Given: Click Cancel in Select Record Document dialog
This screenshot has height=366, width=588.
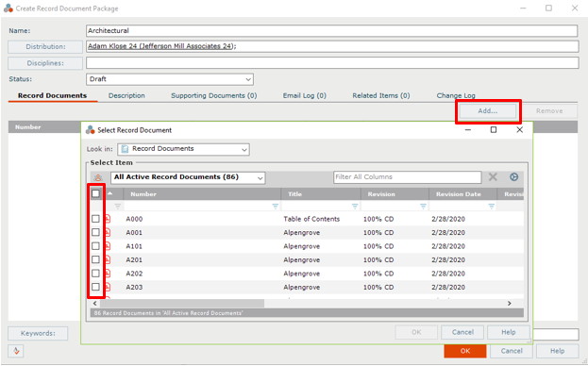Looking at the screenshot, I should pos(462,332).
